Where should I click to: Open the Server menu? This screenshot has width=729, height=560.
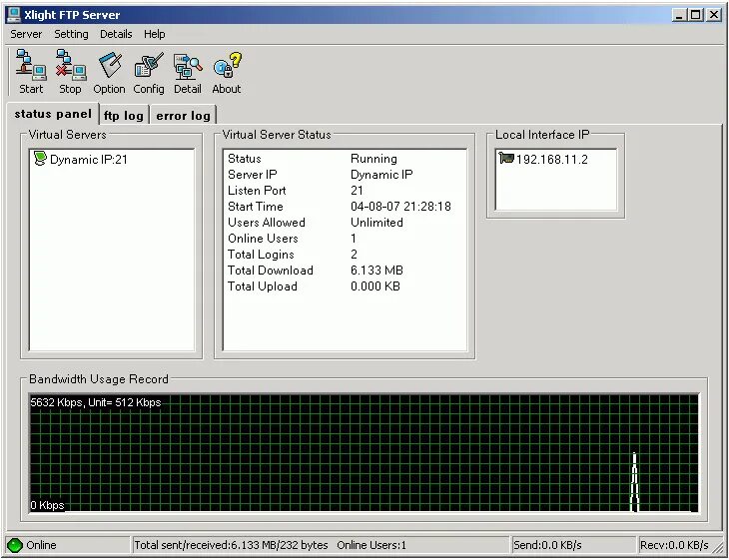pyautogui.click(x=26, y=34)
